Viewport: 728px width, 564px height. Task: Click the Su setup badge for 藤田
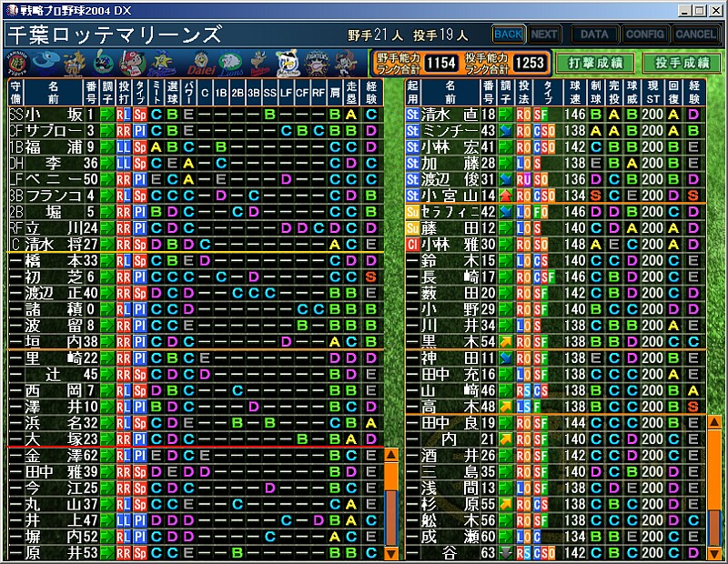tap(412, 228)
